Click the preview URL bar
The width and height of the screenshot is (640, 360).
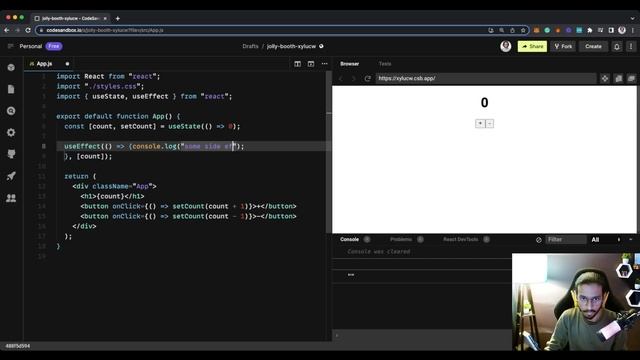tap(486, 78)
